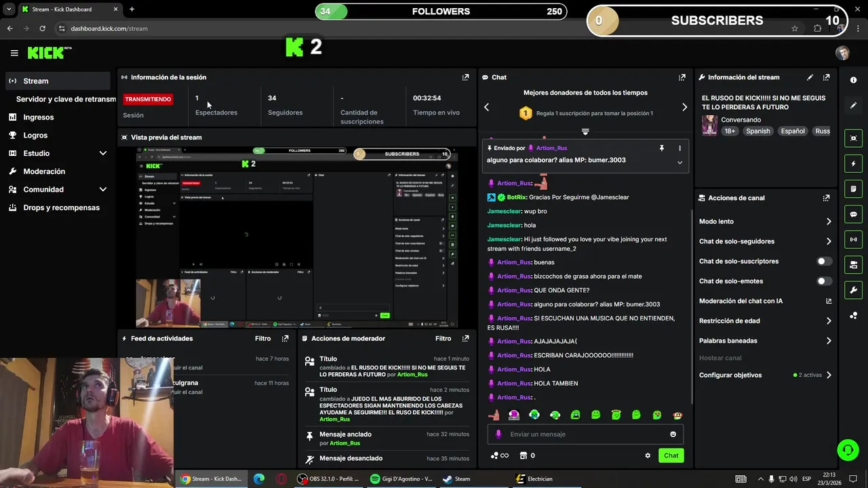Pop out the Información del stream panel
Image resolution: width=868 pixels, height=488 pixels.
[x=826, y=77]
